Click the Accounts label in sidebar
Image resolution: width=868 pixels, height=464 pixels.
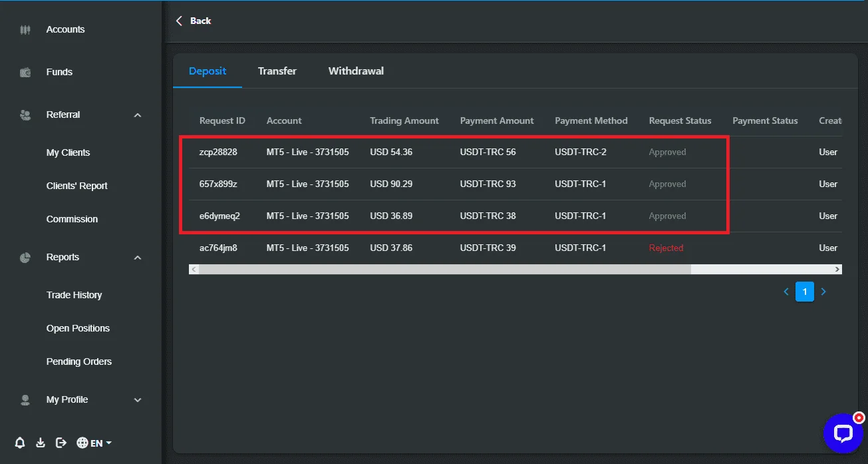(x=65, y=30)
